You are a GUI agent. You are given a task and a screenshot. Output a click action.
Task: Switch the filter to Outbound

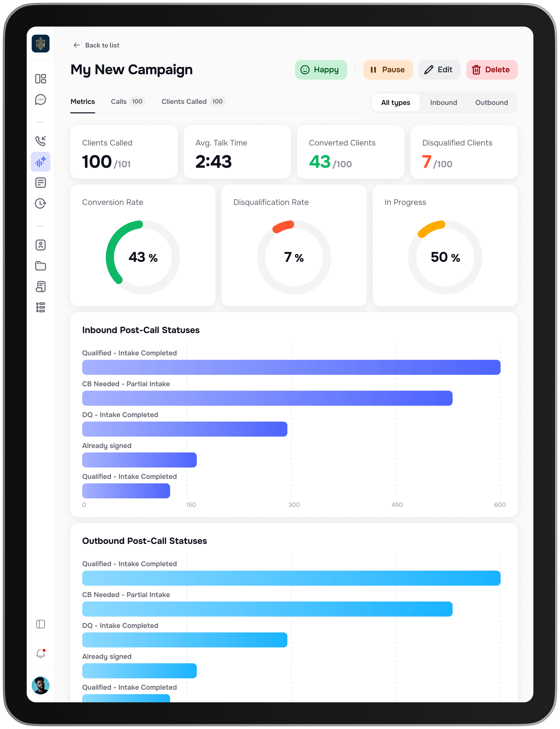point(491,103)
